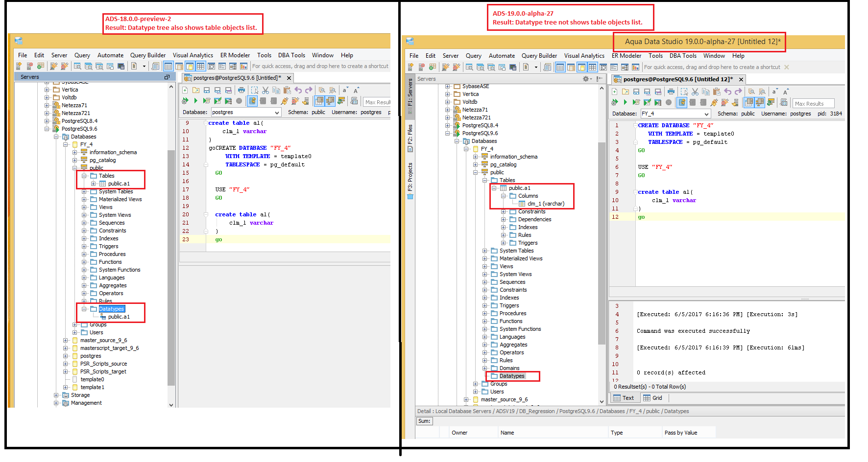Click Save floppy icon in right window editor
This screenshot has height=462, width=868.
click(636, 92)
